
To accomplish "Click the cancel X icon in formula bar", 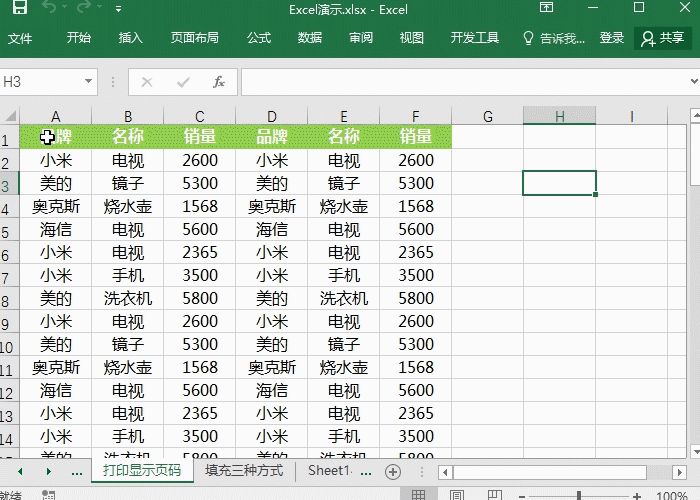I will 147,82.
